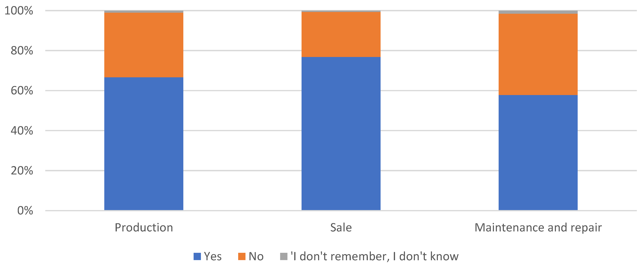Click the gray legend swatch
Viewport: 644px width, 266px height.
click(x=283, y=256)
